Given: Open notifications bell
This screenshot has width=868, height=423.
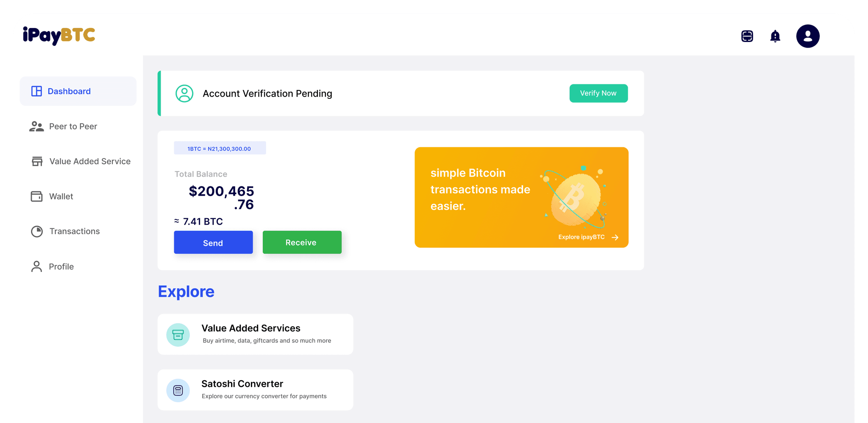Looking at the screenshot, I should (x=775, y=36).
